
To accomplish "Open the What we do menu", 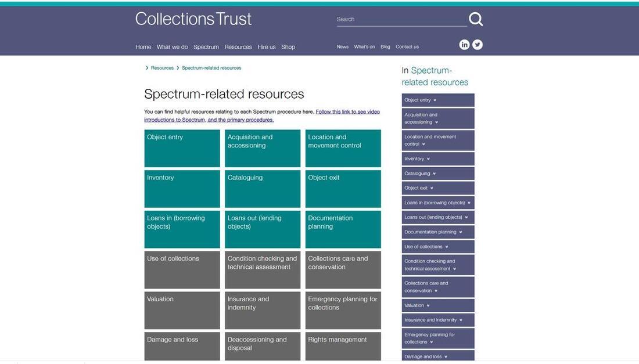I will point(173,47).
